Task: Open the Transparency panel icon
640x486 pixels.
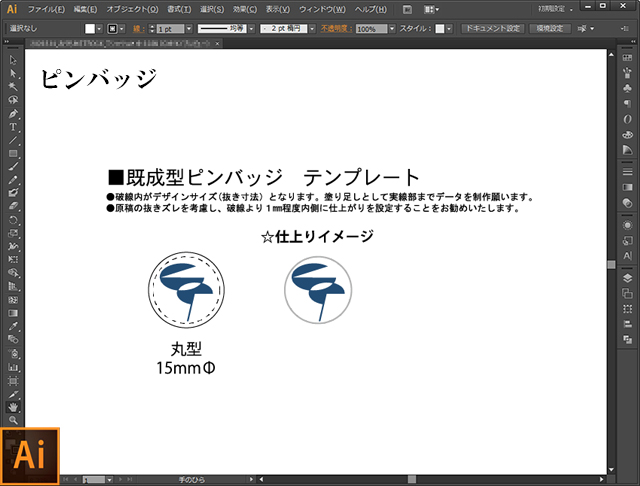Action: pos(627,203)
